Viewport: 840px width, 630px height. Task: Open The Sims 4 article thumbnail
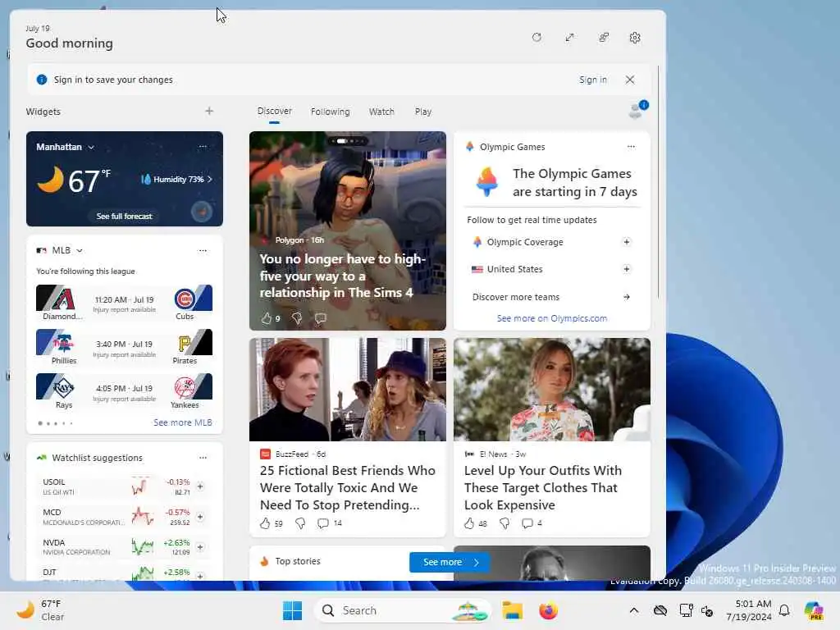click(348, 231)
